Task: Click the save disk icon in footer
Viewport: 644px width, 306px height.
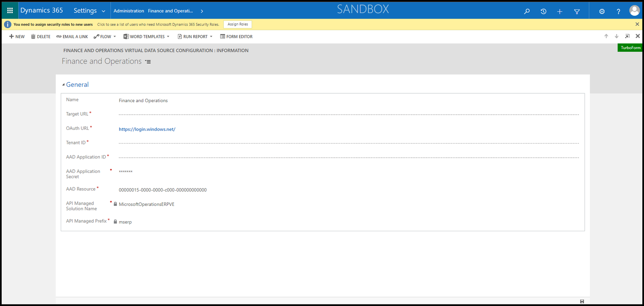Action: click(582, 301)
